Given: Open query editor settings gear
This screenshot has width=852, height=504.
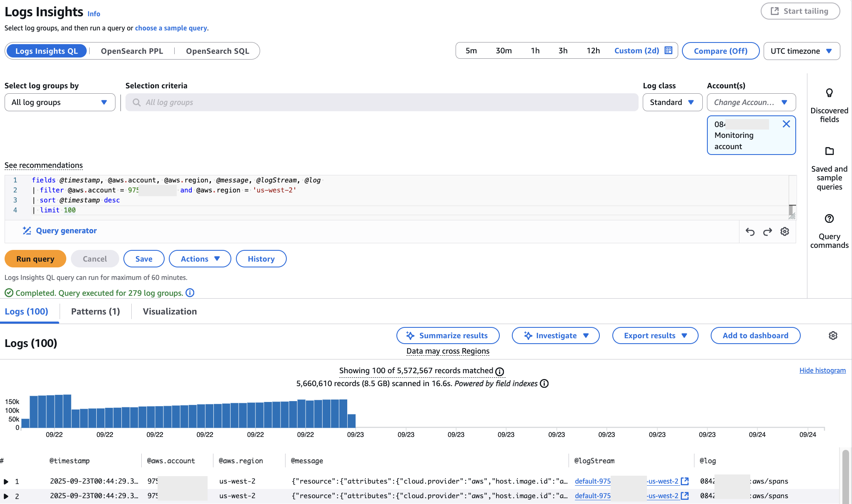Looking at the screenshot, I should click(785, 232).
